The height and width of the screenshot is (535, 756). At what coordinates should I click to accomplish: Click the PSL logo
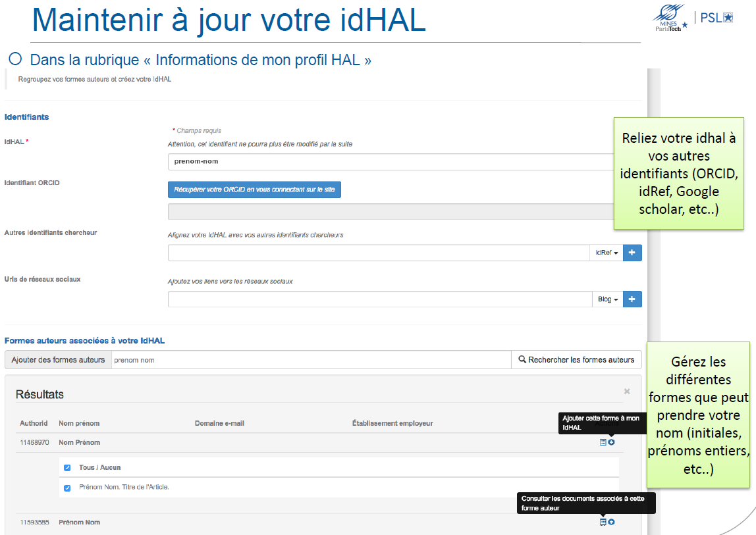[x=716, y=18]
